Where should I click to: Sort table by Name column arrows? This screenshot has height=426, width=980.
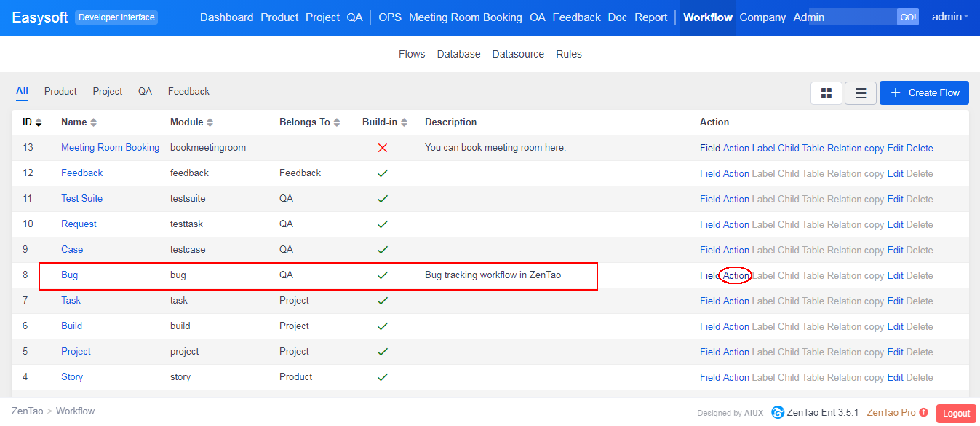tap(93, 122)
